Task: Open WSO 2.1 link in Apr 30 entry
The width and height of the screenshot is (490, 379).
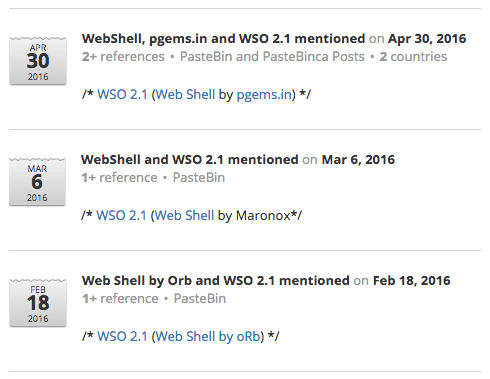Action: pyautogui.click(x=122, y=95)
